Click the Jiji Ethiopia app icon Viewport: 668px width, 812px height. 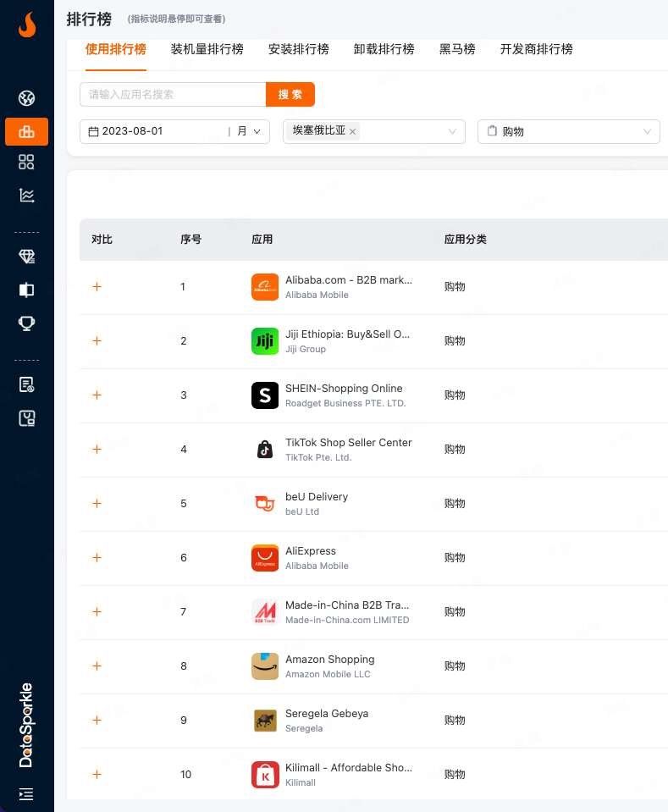(x=265, y=341)
